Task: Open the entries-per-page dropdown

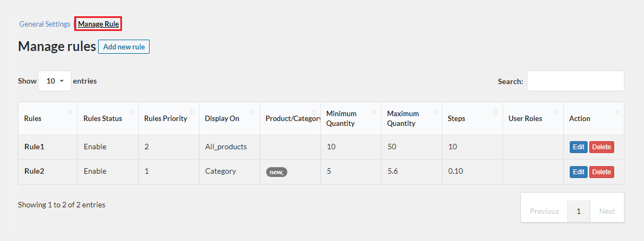Action: click(55, 81)
